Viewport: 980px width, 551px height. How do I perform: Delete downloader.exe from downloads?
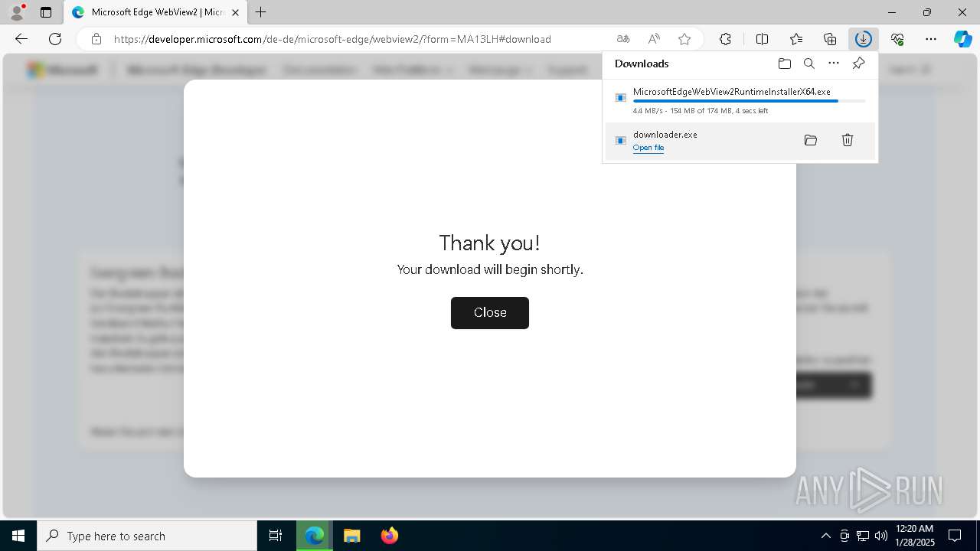[848, 140]
